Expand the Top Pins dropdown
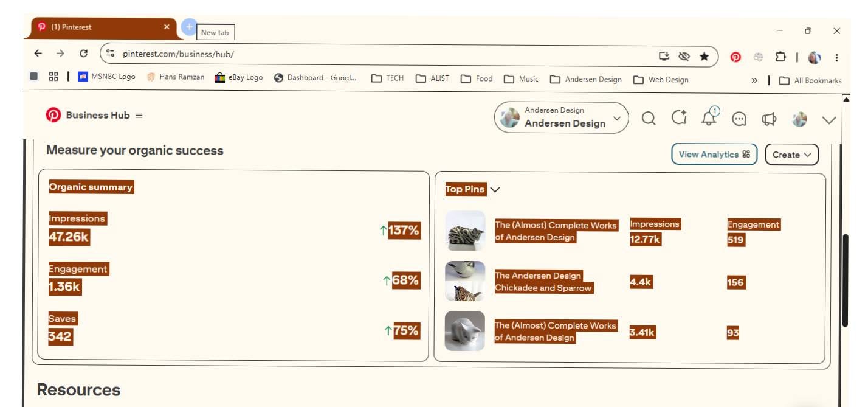Image resolution: width=868 pixels, height=407 pixels. point(495,189)
